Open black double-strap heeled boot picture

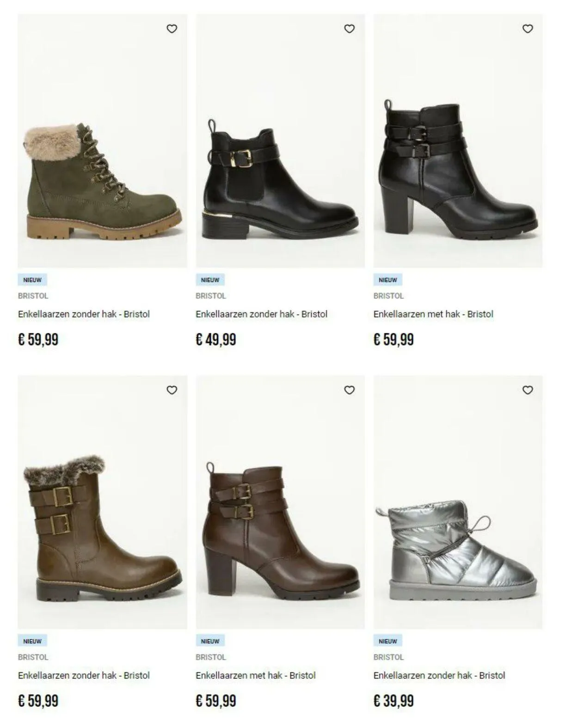coord(458,141)
